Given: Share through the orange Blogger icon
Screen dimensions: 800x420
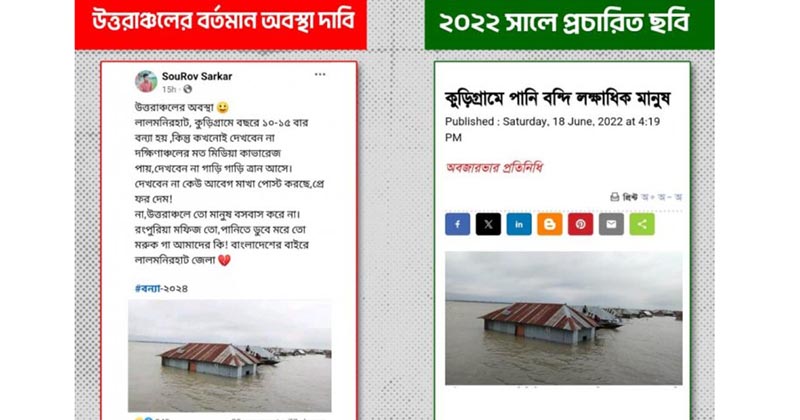Looking at the screenshot, I should [x=549, y=224].
